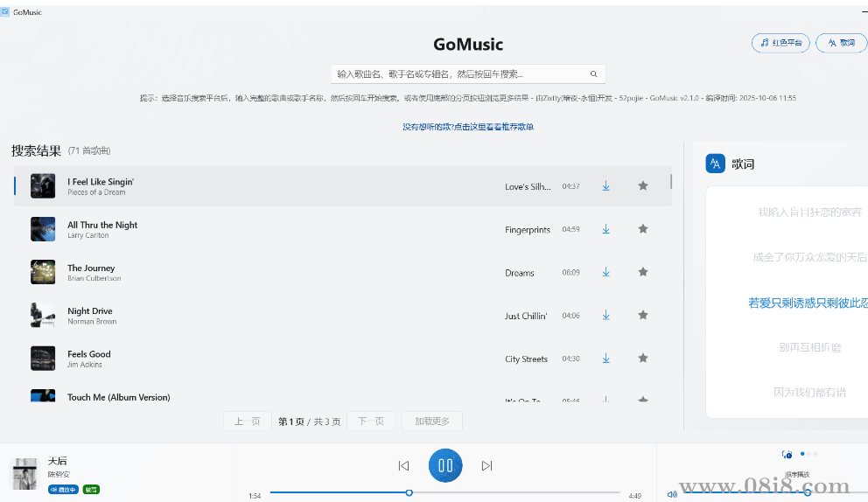Screen dimensions: 868x502
Task: Click the green lyrics badge under the artist name
Action: tap(91, 489)
